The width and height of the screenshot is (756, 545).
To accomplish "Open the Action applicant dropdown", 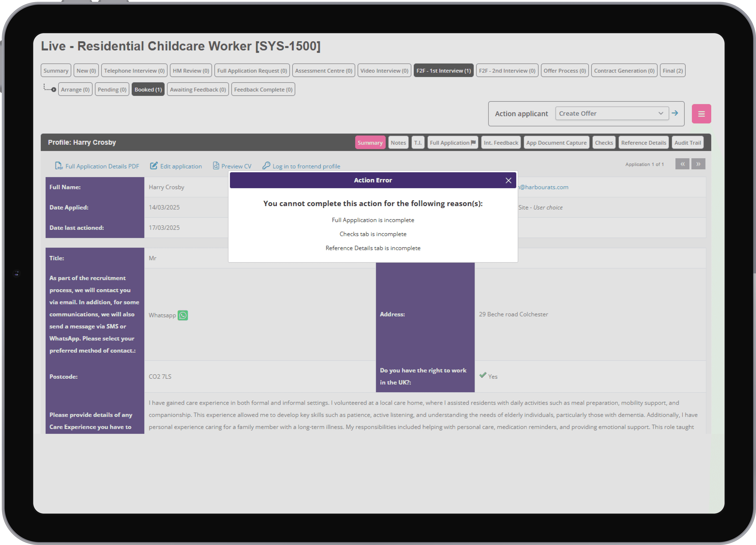I will (612, 114).
